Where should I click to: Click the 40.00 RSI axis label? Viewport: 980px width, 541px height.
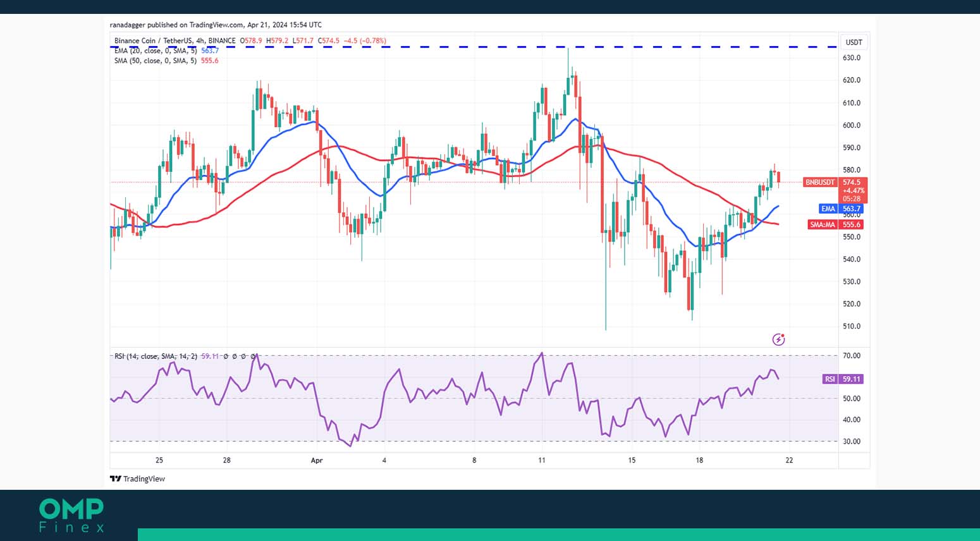[x=852, y=420]
